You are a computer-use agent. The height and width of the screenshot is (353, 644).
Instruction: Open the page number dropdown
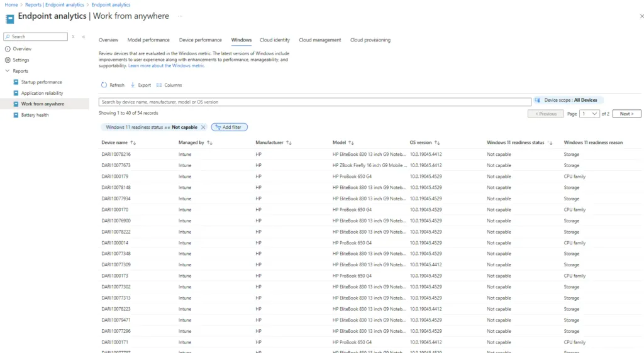590,114
